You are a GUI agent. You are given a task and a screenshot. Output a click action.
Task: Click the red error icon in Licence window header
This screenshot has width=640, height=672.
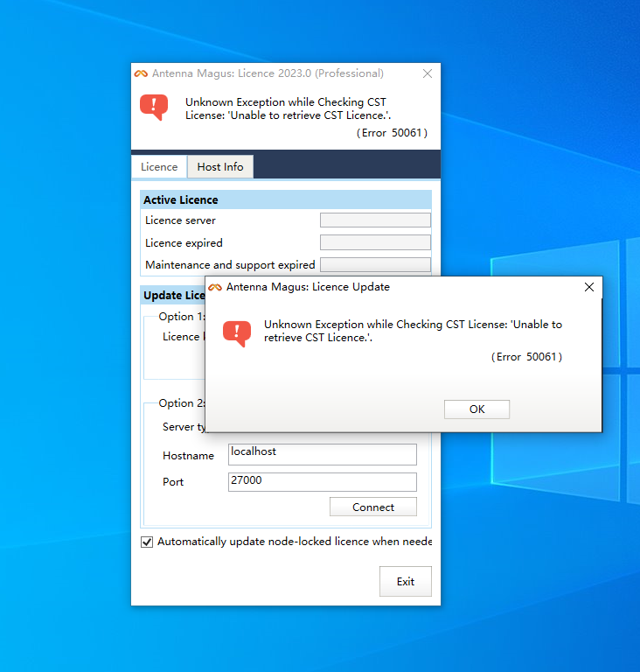point(154,107)
